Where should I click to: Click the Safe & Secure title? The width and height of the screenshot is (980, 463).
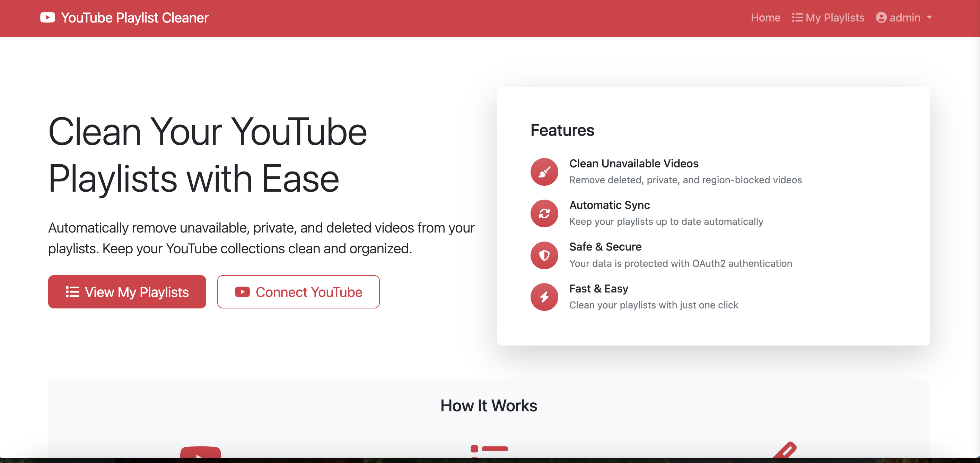pyautogui.click(x=605, y=247)
